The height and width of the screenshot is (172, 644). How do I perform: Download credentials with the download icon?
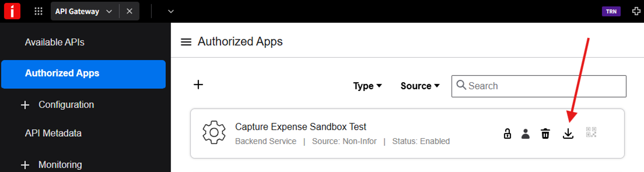coord(568,134)
